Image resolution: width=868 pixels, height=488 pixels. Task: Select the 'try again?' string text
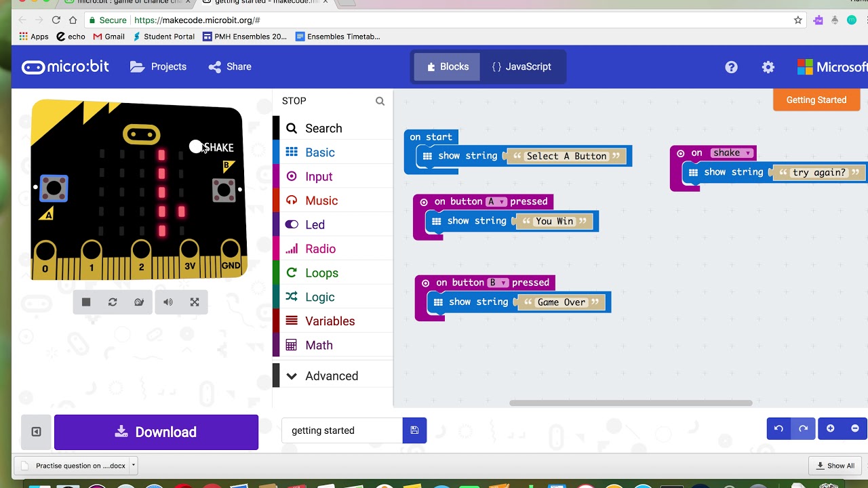tap(818, 172)
